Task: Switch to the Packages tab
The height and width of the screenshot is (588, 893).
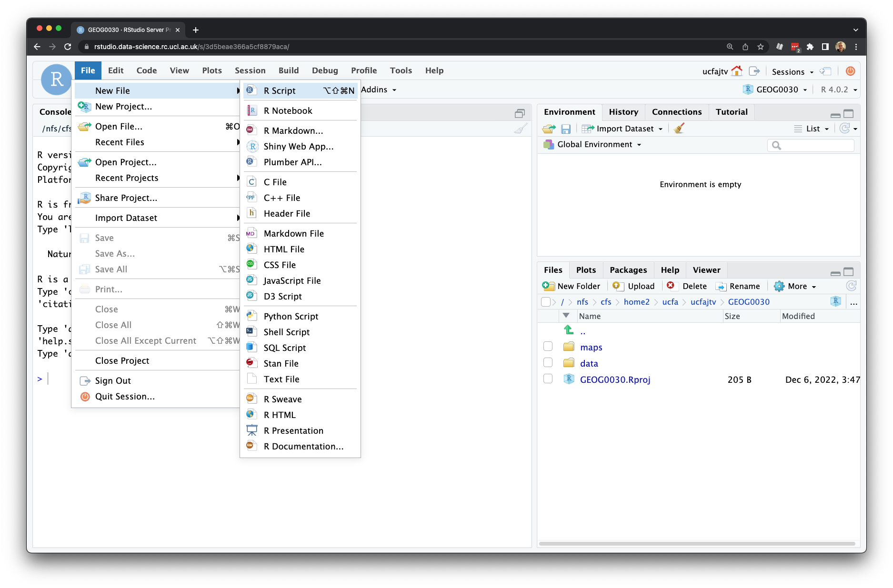Action: pyautogui.click(x=628, y=270)
